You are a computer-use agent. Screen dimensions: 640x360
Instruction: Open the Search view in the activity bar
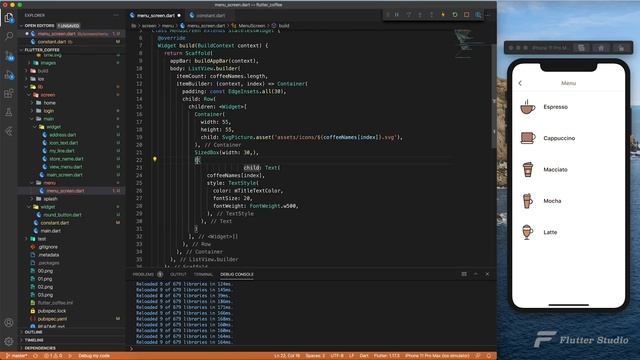pos(9,36)
